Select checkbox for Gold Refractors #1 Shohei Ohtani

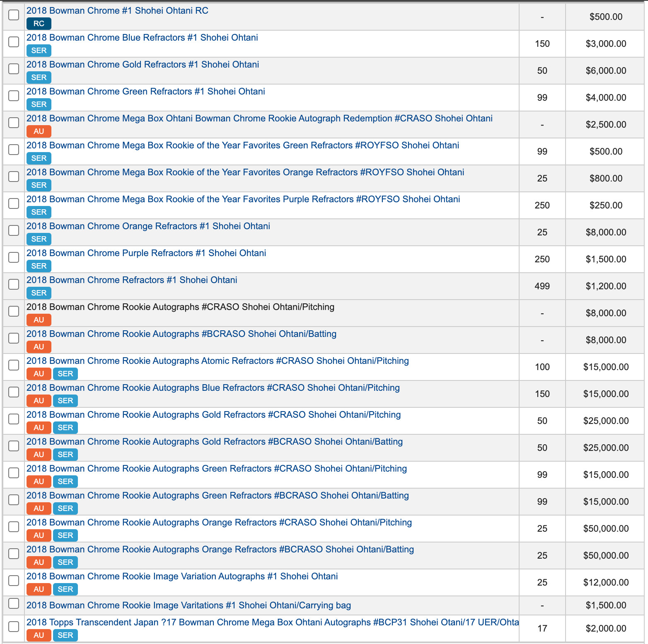[14, 69]
